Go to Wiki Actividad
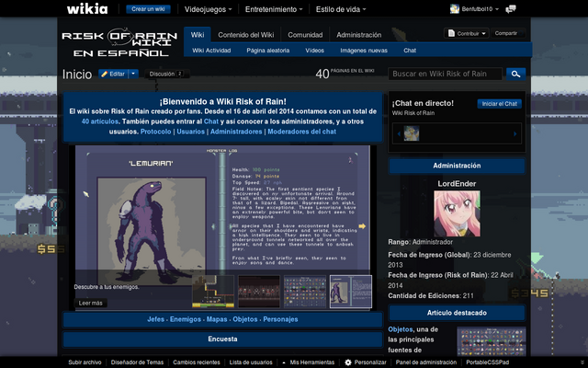 click(x=211, y=51)
